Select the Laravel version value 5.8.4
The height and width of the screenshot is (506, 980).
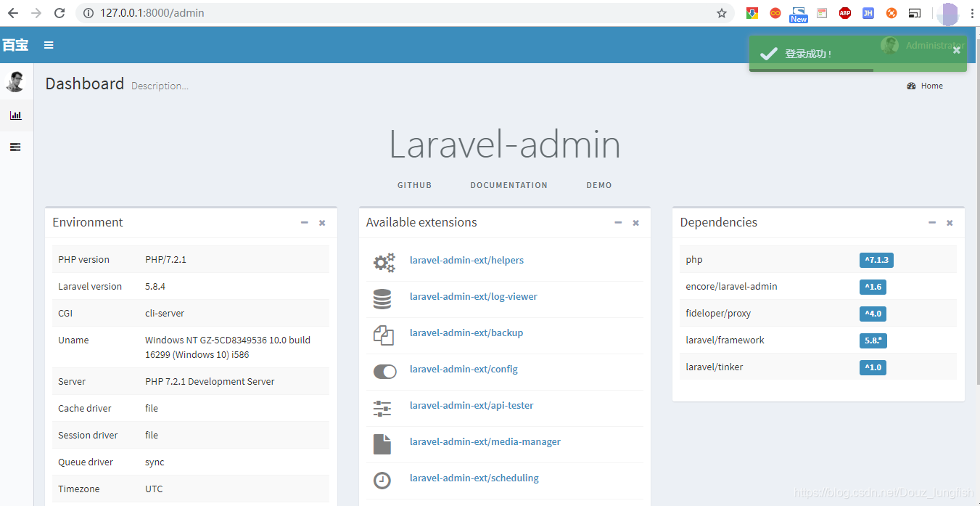pyautogui.click(x=155, y=287)
